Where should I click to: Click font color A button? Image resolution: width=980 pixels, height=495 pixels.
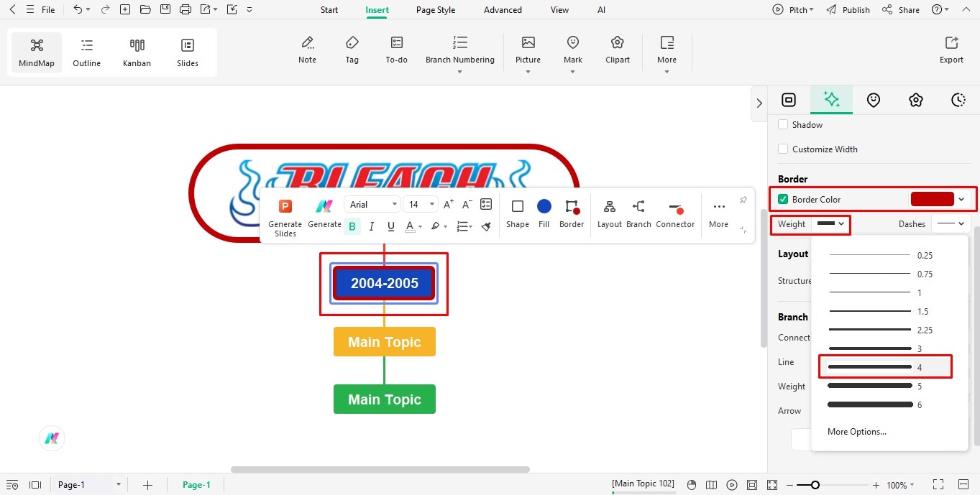(x=410, y=226)
